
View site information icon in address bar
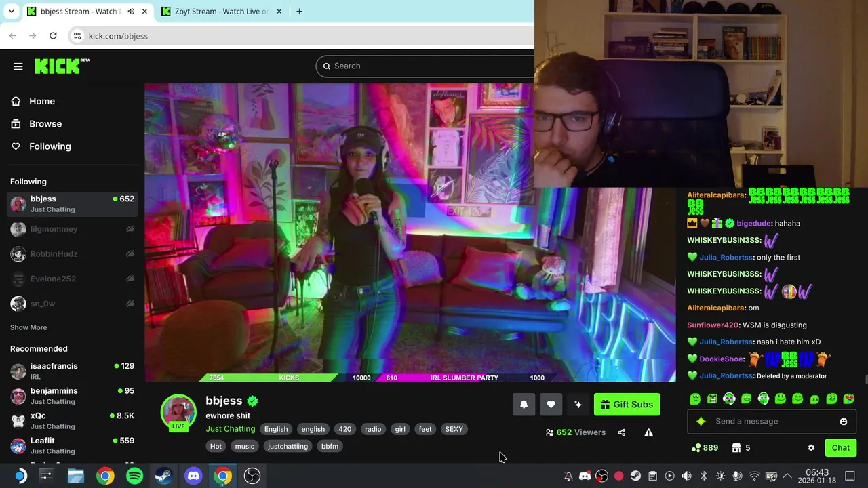coord(77,36)
